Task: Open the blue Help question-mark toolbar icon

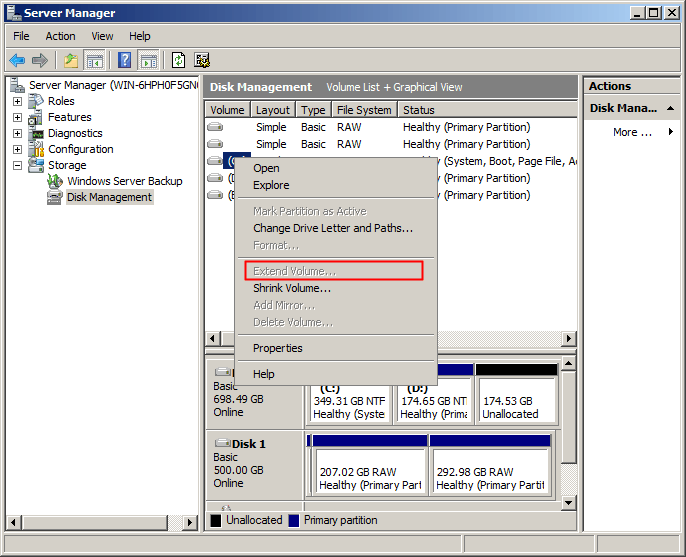Action: (x=125, y=60)
